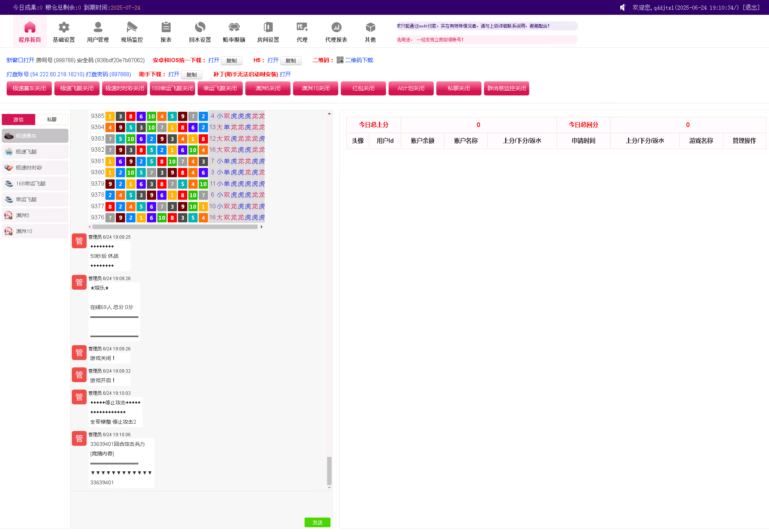
Task: Toggle 极速赛车关闭 game switch
Action: pos(29,88)
